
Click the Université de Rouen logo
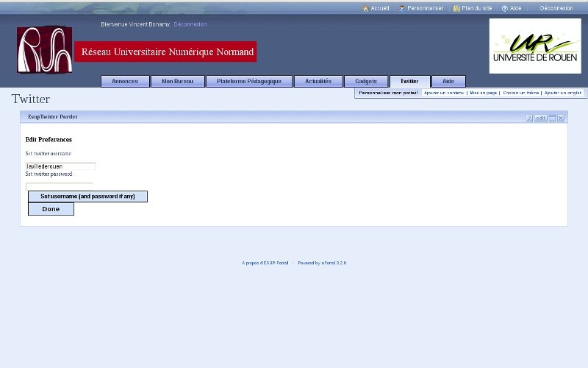[x=535, y=46]
